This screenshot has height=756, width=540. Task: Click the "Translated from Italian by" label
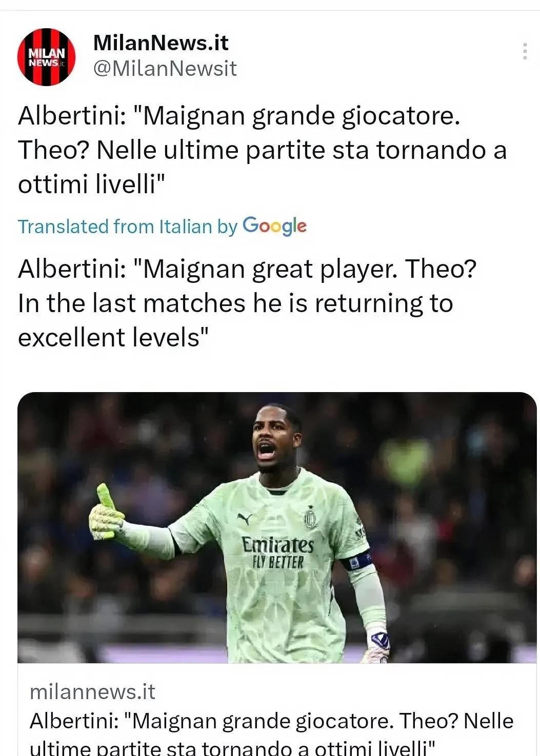pos(128,227)
